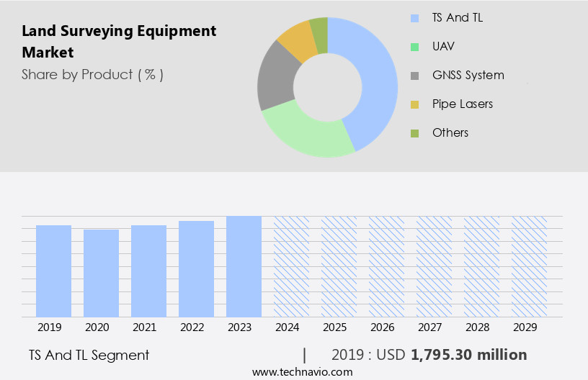Click the gray GNSS System legend swatch
This screenshot has height=380, width=588.
tap(414, 76)
